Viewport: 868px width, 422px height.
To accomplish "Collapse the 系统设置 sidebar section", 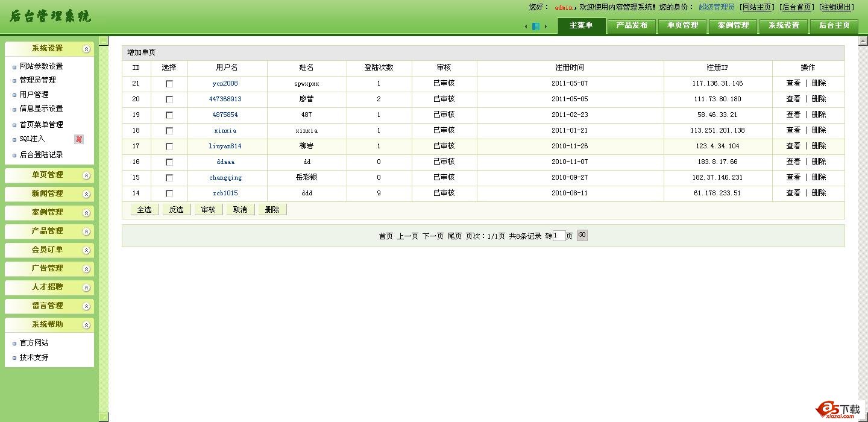I will click(x=87, y=49).
